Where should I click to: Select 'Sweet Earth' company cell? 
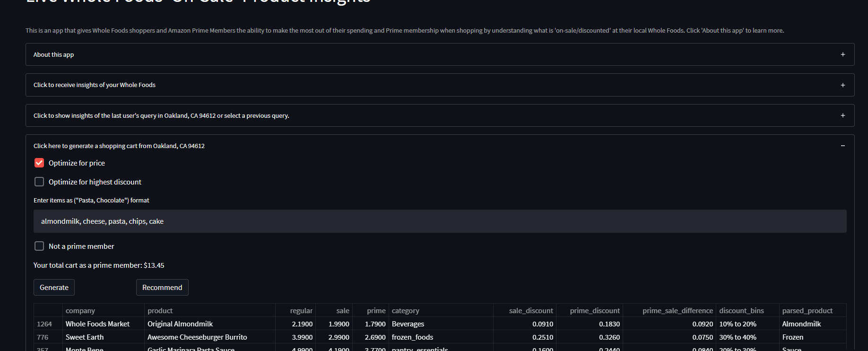coord(103,337)
